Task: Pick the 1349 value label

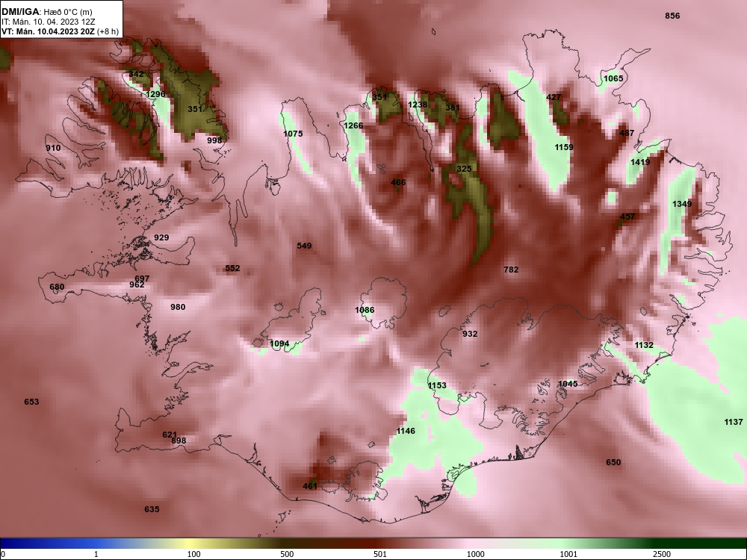Action: (x=682, y=203)
